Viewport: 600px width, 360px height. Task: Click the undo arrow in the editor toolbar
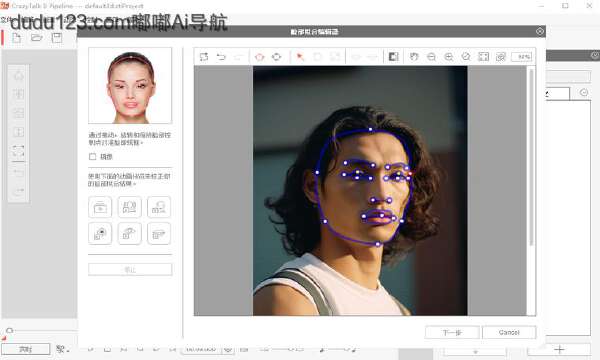click(221, 57)
